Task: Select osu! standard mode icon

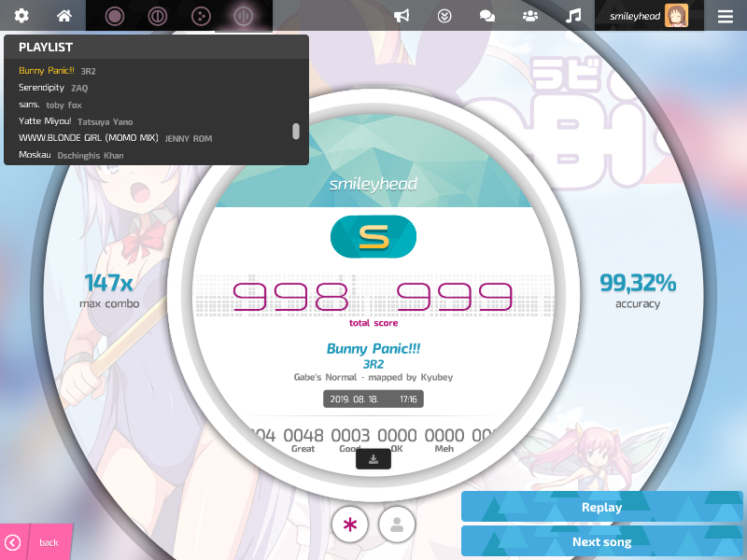Action: pyautogui.click(x=114, y=16)
